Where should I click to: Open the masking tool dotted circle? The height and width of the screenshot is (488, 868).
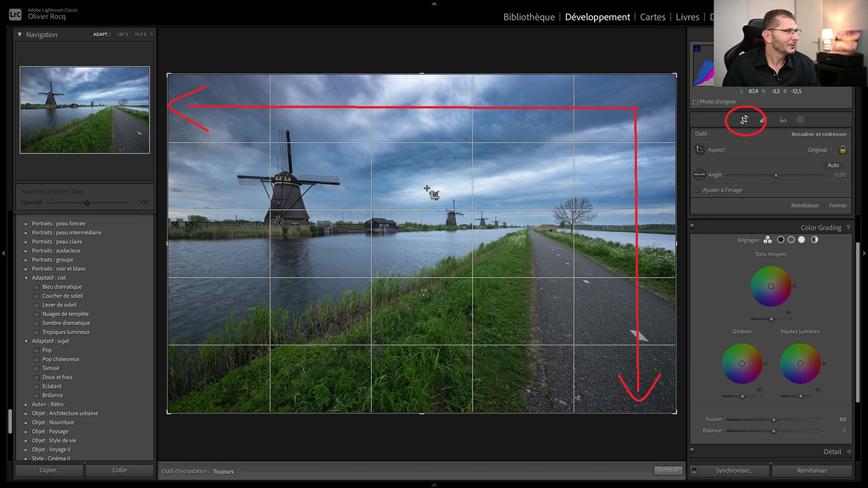pyautogui.click(x=800, y=120)
